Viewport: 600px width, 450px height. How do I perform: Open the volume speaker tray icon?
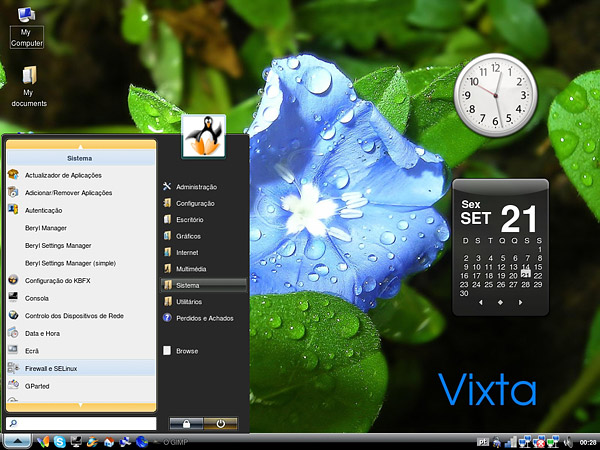pyautogui.click(x=569, y=442)
